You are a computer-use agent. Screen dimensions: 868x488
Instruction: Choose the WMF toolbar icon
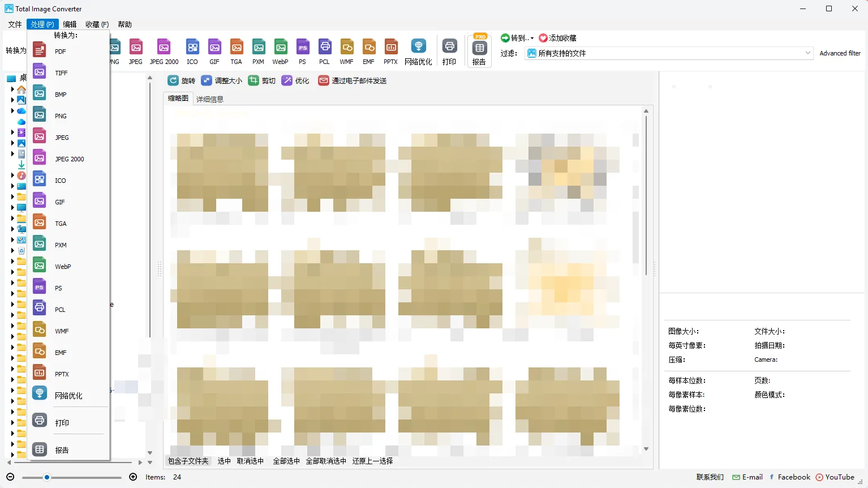pyautogui.click(x=347, y=52)
